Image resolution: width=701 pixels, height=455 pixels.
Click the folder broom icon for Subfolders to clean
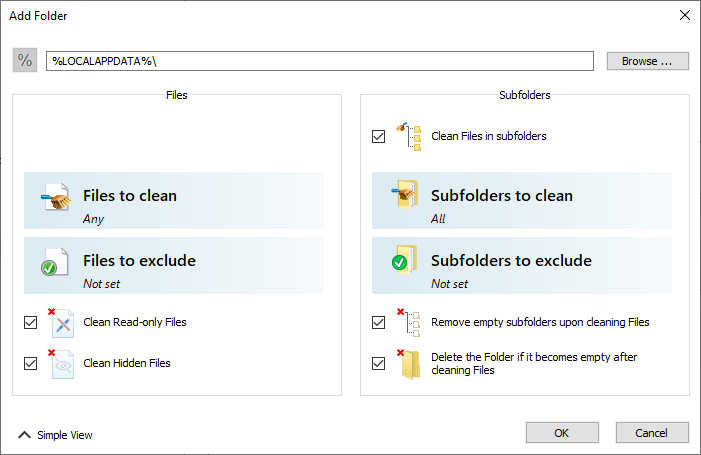click(405, 194)
